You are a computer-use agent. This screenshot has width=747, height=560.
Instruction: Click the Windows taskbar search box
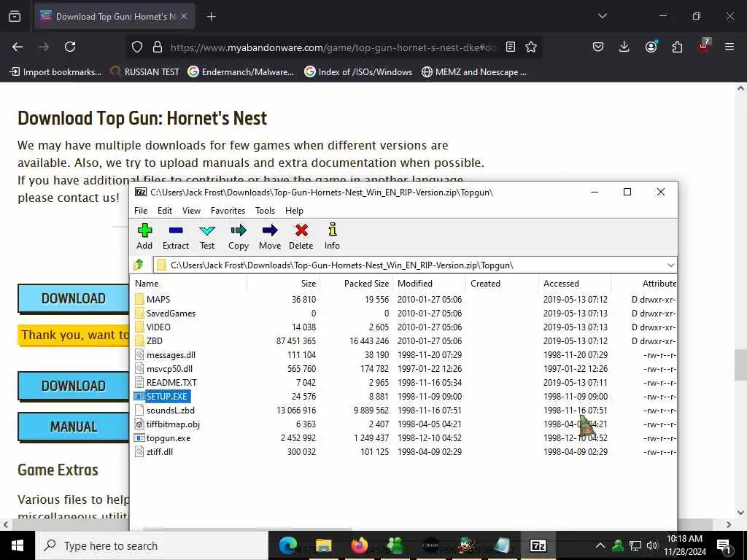click(152, 545)
